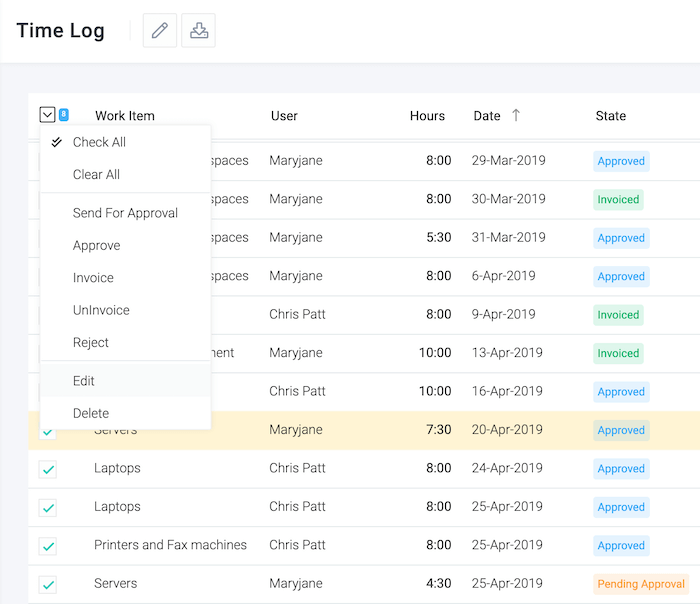This screenshot has height=604, width=700.
Task: Click the ascending sort arrow beside Date
Action: pyautogui.click(x=516, y=115)
